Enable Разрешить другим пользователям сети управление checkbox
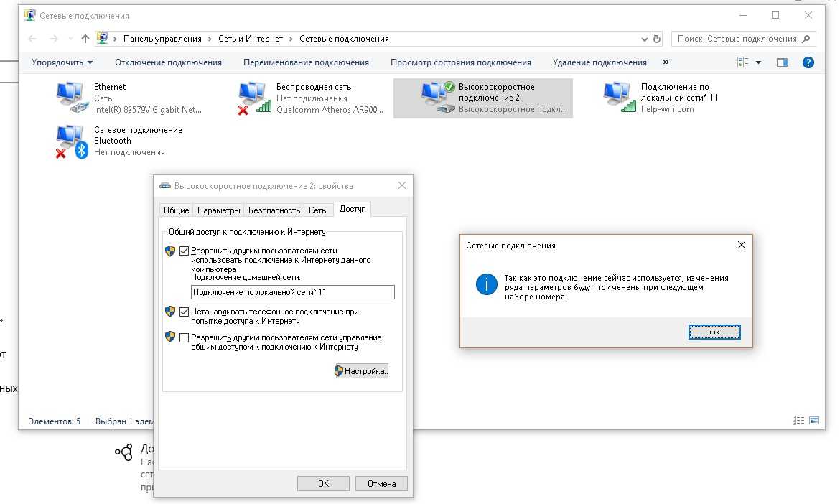Image resolution: width=840 pixels, height=504 pixels. [185, 337]
